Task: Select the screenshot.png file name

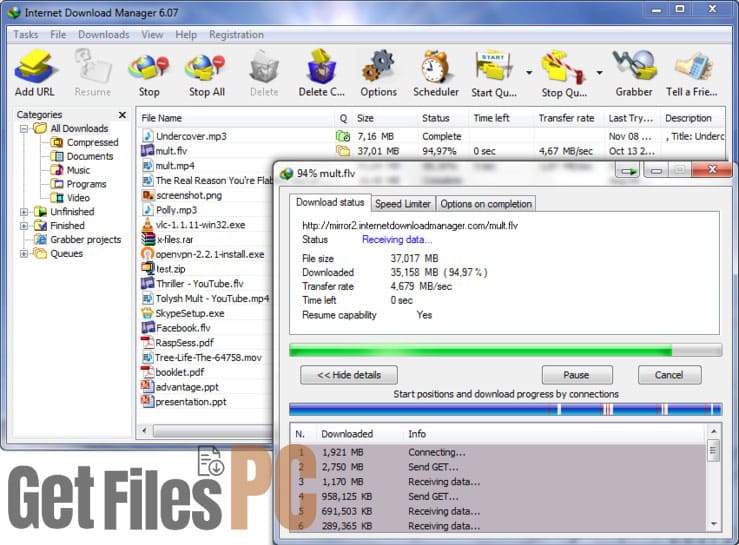Action: pyautogui.click(x=189, y=195)
